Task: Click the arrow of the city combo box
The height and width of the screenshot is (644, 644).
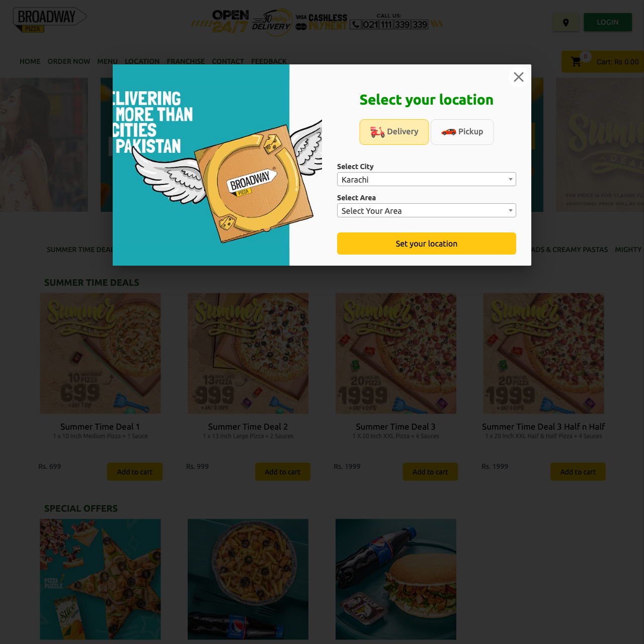Action: click(510, 179)
